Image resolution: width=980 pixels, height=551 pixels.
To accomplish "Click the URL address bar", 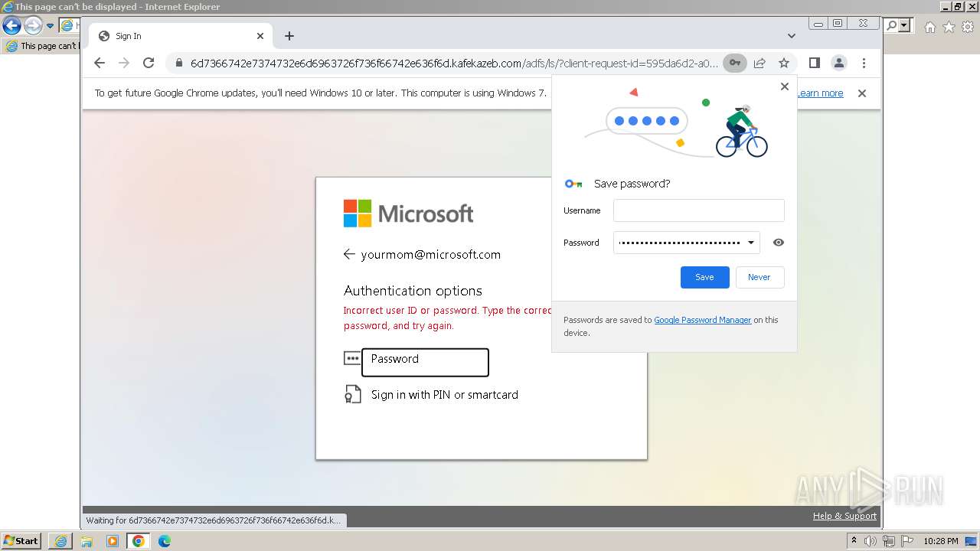I will click(x=453, y=63).
